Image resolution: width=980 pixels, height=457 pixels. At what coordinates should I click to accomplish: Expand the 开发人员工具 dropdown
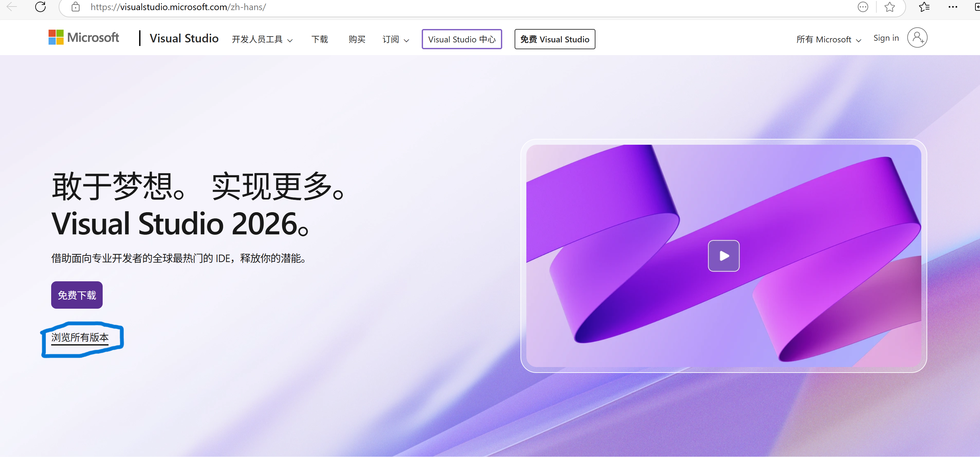tap(262, 39)
